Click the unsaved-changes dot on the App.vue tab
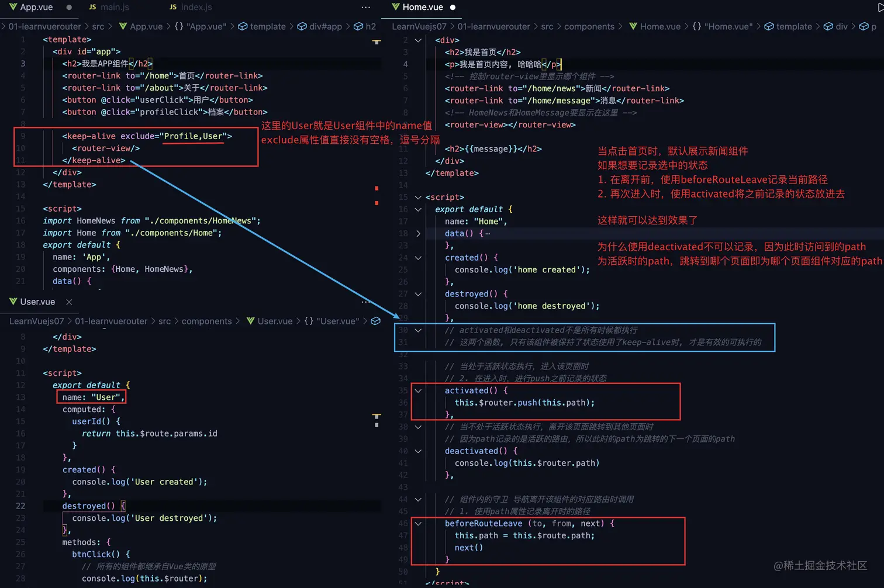The width and height of the screenshot is (884, 588). (x=69, y=8)
